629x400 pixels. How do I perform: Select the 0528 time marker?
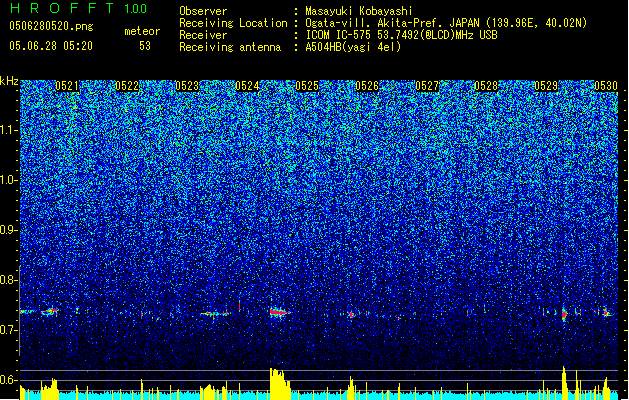(x=486, y=86)
